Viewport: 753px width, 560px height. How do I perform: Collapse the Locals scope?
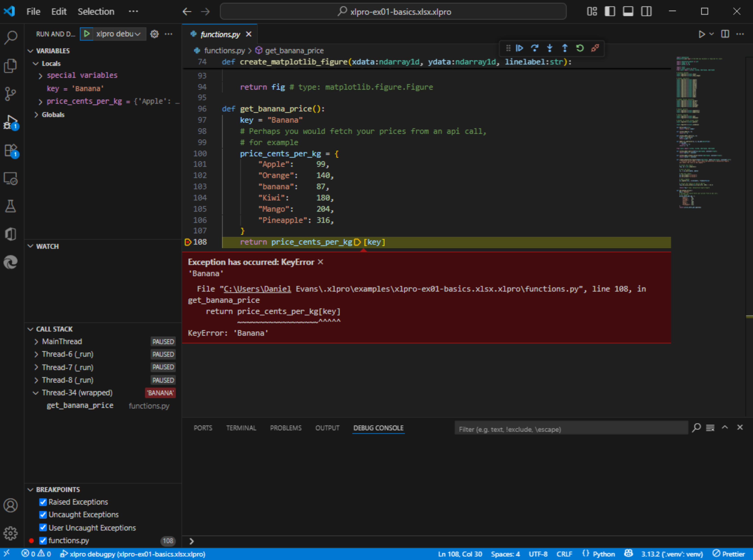[36, 64]
